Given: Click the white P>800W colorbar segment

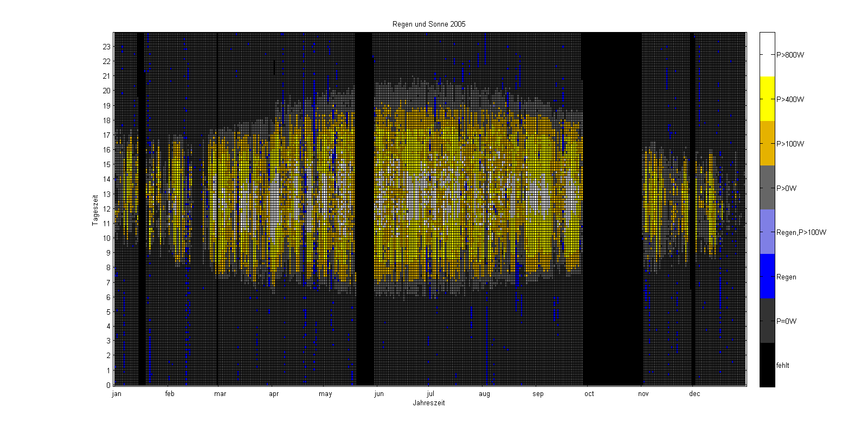Looking at the screenshot, I should (767, 54).
